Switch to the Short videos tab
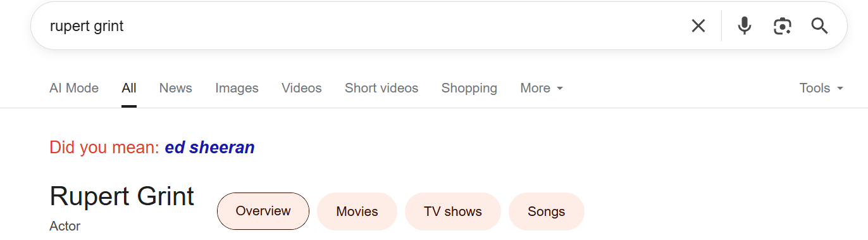This screenshot has height=240, width=868. click(381, 88)
